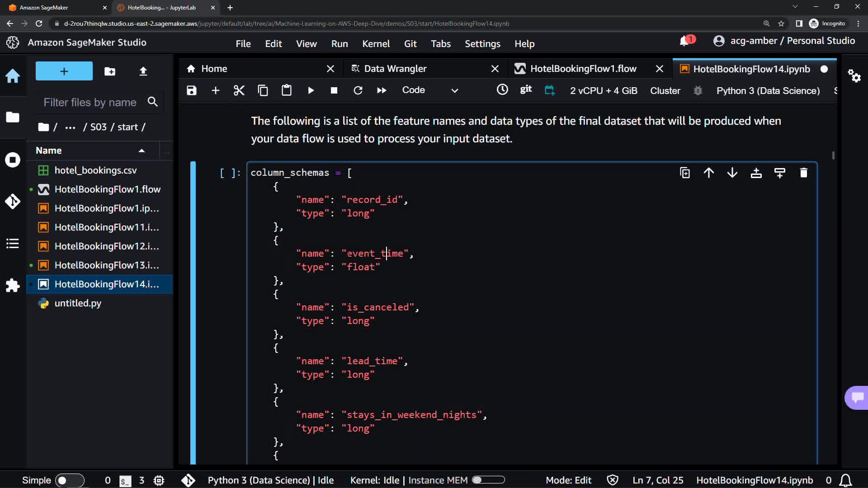Open the Code cell type dropdown
This screenshot has height=488, width=868.
click(x=430, y=90)
